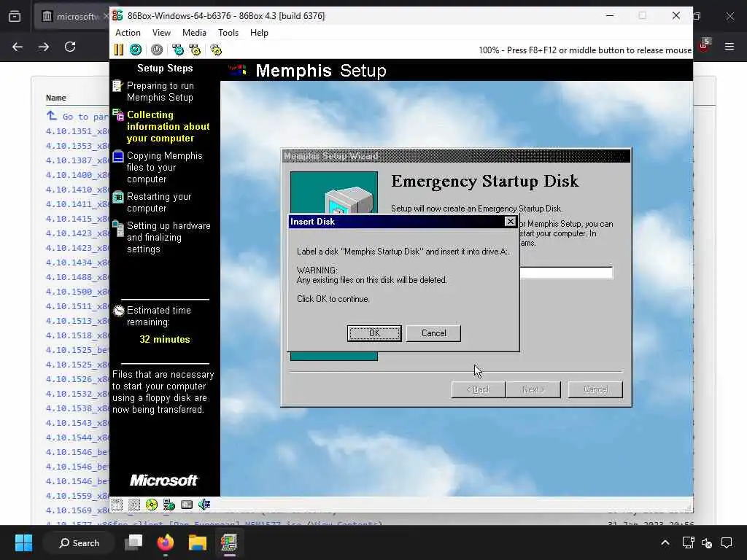Open the 4.10.1538 entry in the file list
The width and height of the screenshot is (747, 560).
(x=77, y=408)
